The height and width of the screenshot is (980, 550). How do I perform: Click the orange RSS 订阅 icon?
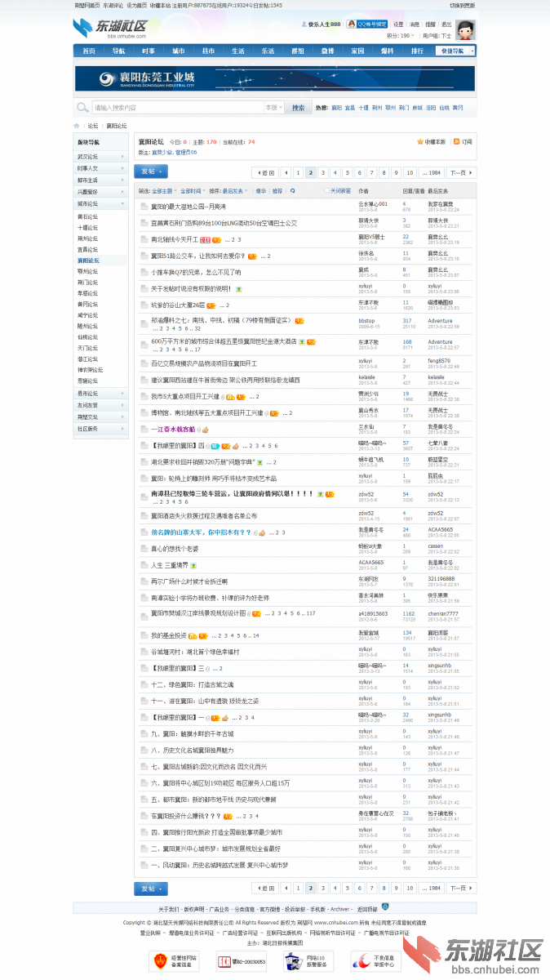tap(456, 141)
